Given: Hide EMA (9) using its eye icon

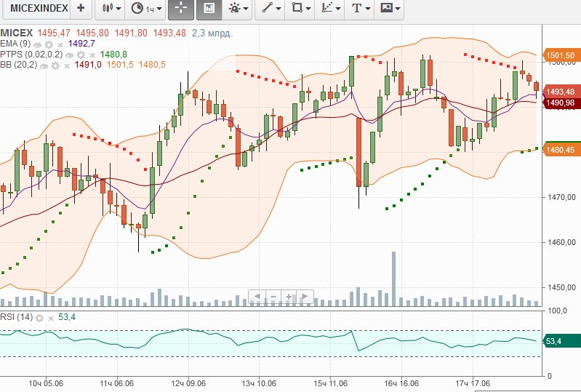Looking at the screenshot, I should 39,44.
